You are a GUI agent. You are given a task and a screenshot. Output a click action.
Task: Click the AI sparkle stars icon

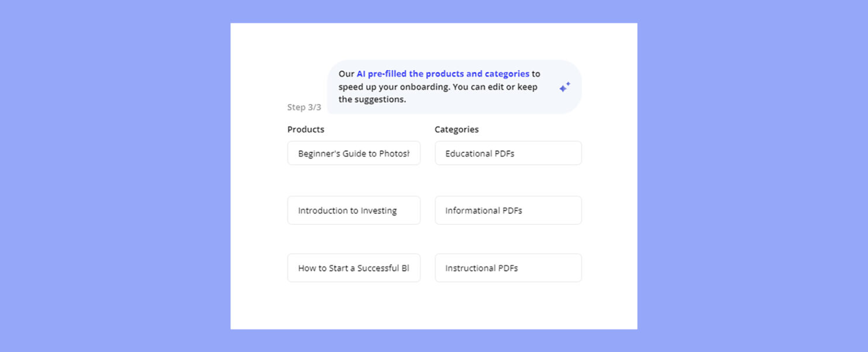coord(564,87)
